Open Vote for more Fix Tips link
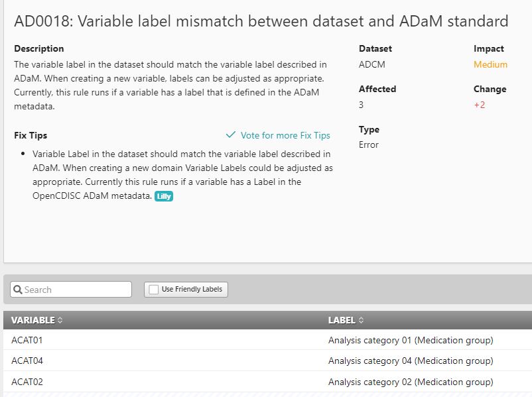 click(285, 135)
